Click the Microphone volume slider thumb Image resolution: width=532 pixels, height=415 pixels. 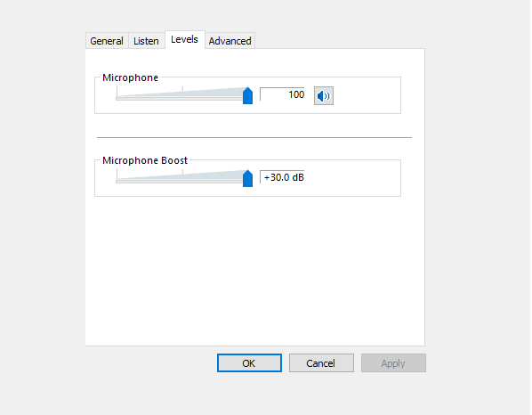[x=247, y=95]
